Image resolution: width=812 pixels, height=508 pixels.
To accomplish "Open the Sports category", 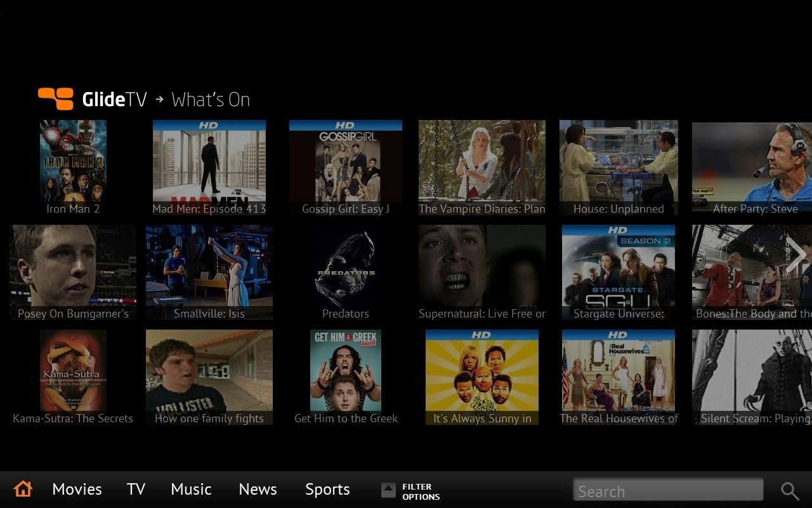I will coord(327,490).
